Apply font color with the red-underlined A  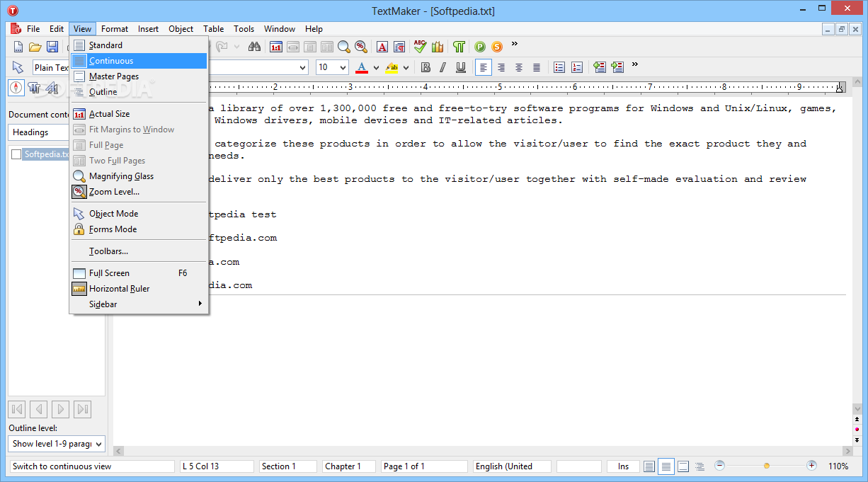pyautogui.click(x=362, y=67)
